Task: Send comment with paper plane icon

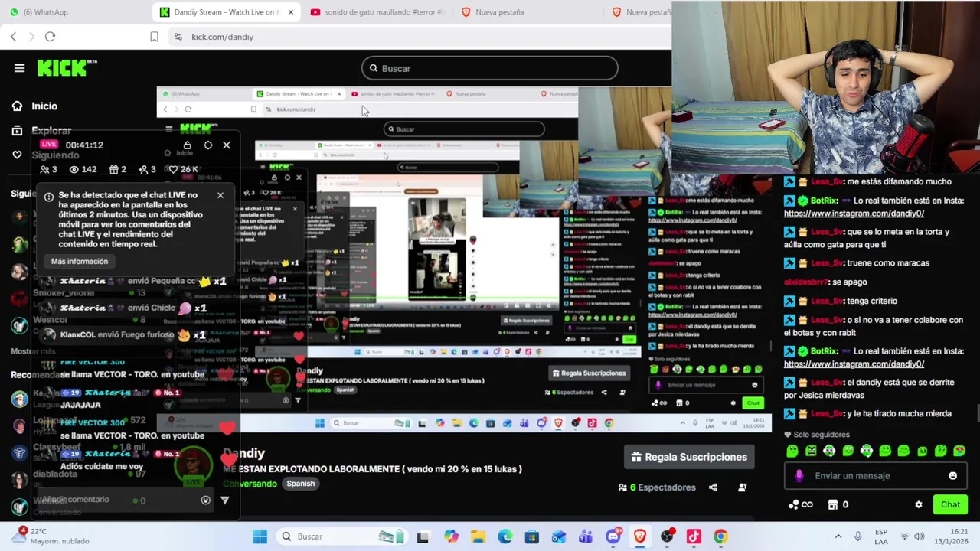Action: pos(224,500)
